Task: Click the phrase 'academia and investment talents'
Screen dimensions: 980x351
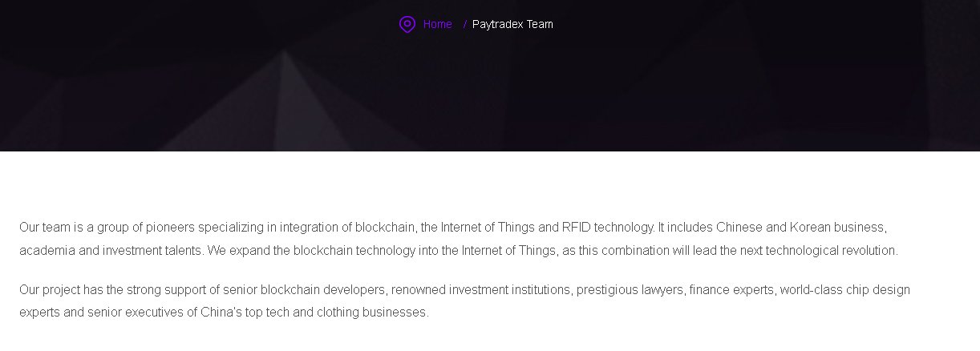Action: pyautogui.click(x=111, y=250)
